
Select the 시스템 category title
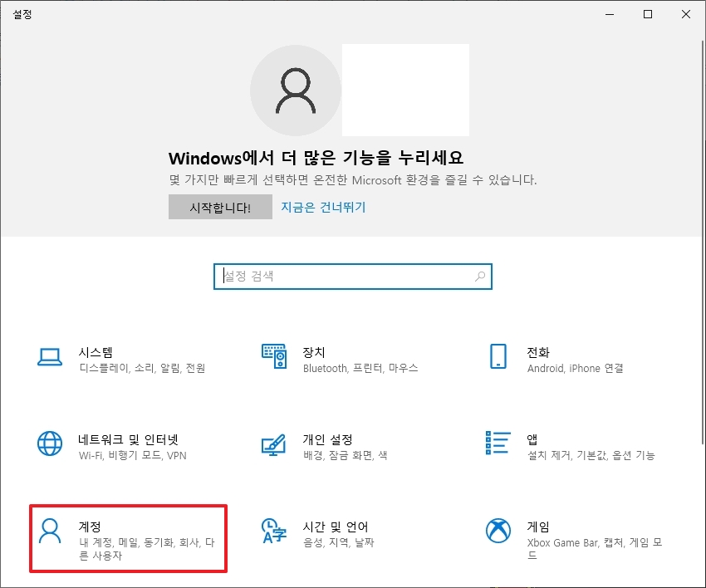tap(96, 352)
